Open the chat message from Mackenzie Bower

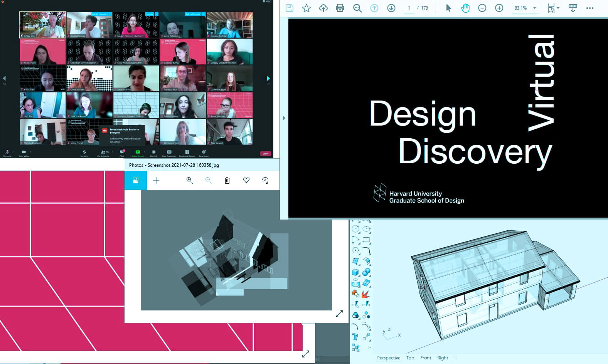coord(123,136)
